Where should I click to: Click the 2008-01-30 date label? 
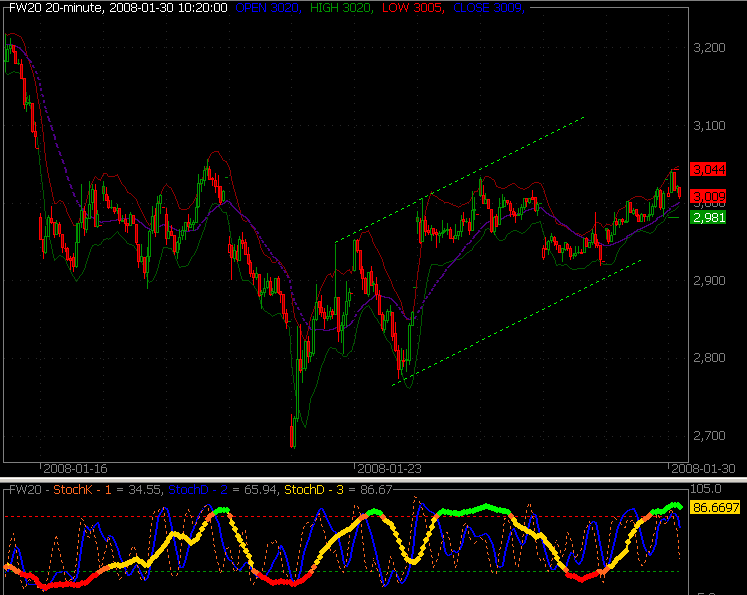pos(703,469)
